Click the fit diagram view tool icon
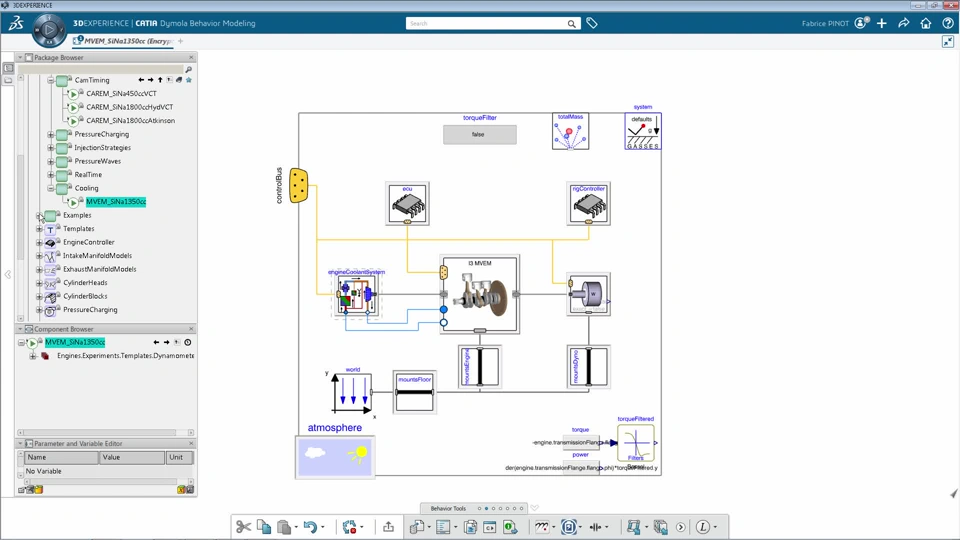 634,527
